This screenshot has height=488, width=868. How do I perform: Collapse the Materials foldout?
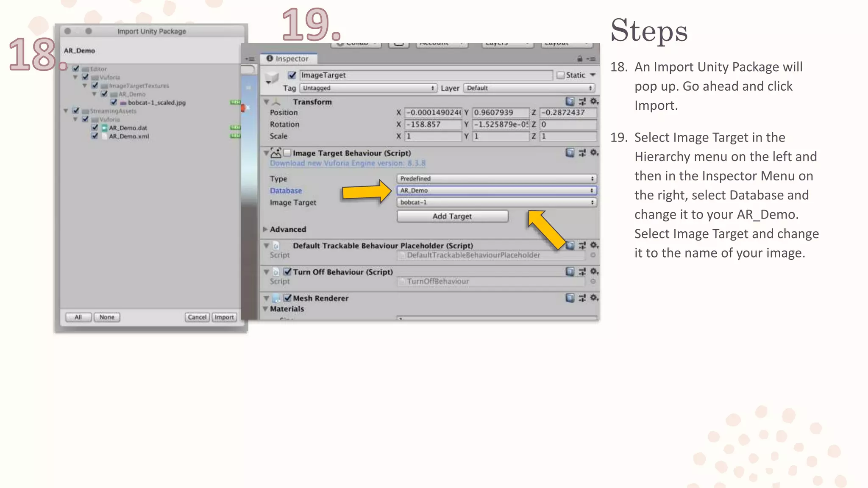[x=265, y=309]
